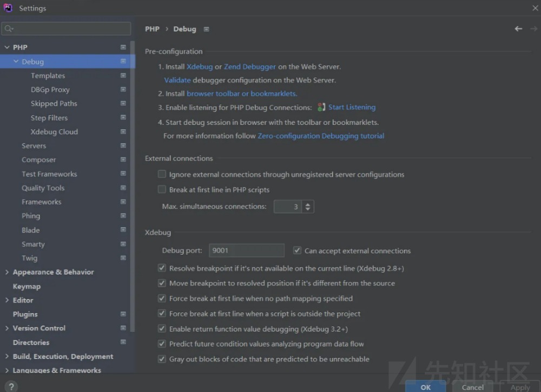Click the forward navigation arrow

(x=534, y=29)
